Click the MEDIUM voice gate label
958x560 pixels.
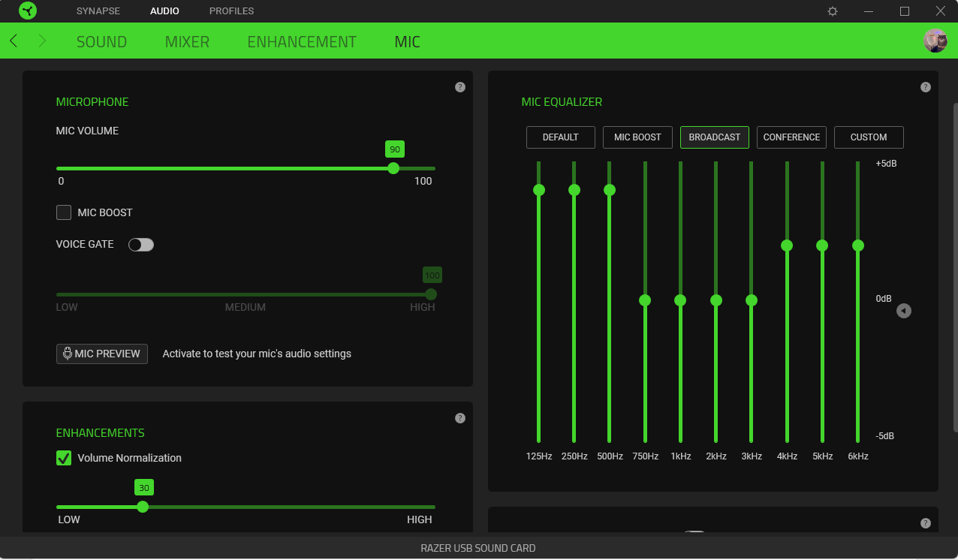246,307
